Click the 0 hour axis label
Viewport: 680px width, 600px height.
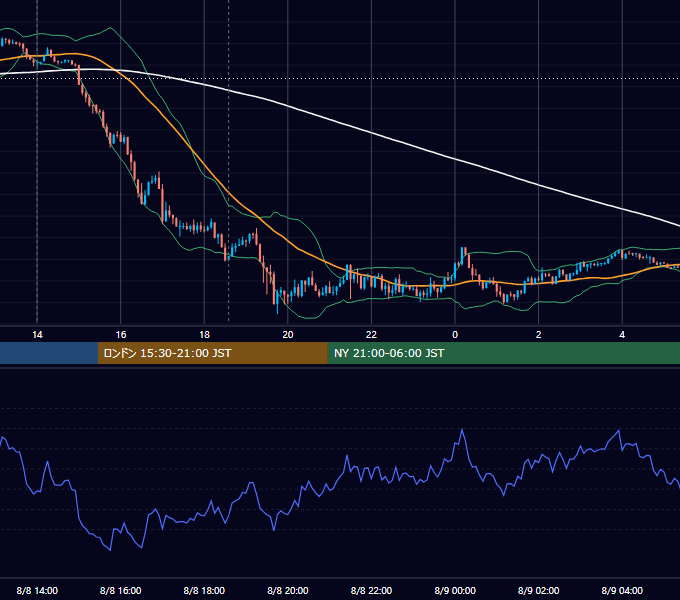[455, 335]
